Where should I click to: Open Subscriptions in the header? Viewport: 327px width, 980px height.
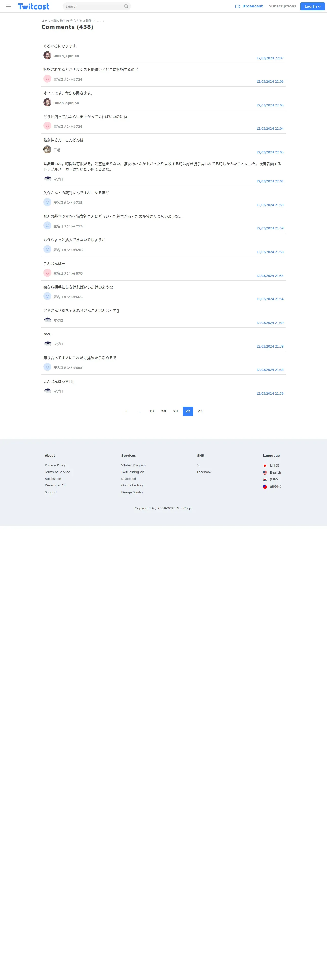click(282, 6)
